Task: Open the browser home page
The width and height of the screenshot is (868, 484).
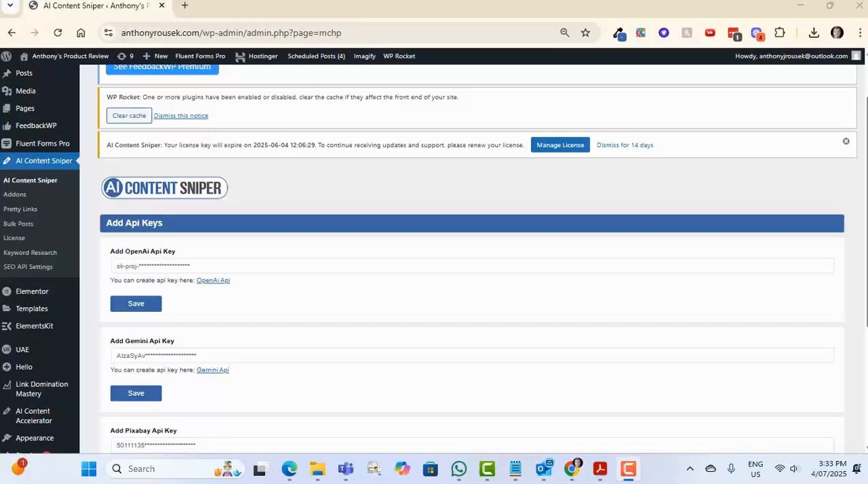Action: click(x=81, y=33)
